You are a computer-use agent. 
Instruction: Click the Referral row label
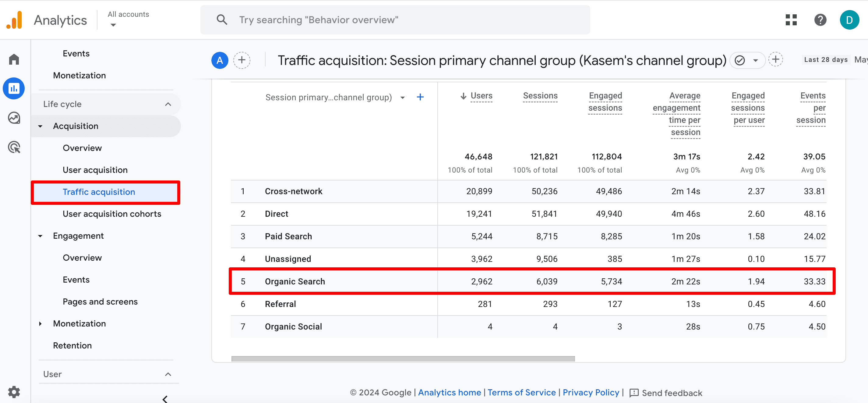(x=280, y=305)
